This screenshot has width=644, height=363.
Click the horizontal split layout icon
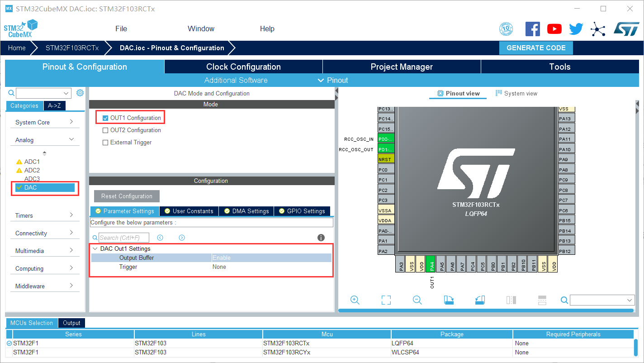point(542,300)
